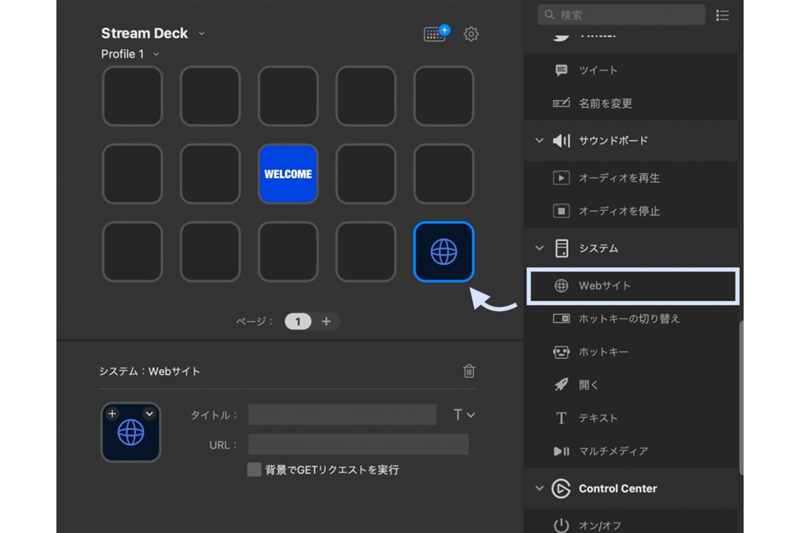The width and height of the screenshot is (800, 533).
Task: Choose the Open rocket action
Action: tap(561, 385)
